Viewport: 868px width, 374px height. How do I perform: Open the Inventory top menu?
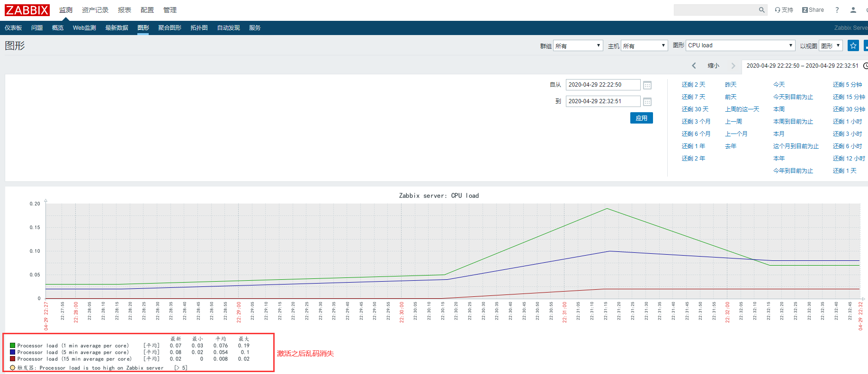point(95,10)
